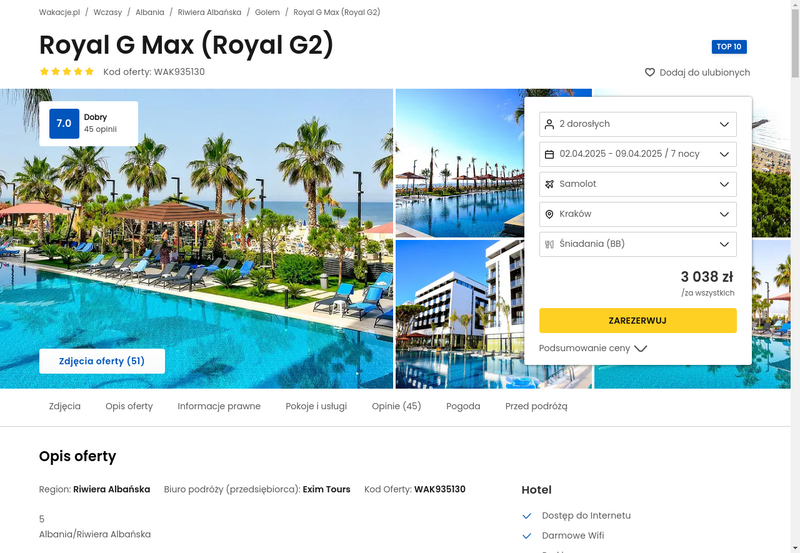
Task: Follow the Riwiera Albańska breadcrumb link
Action: 209,12
